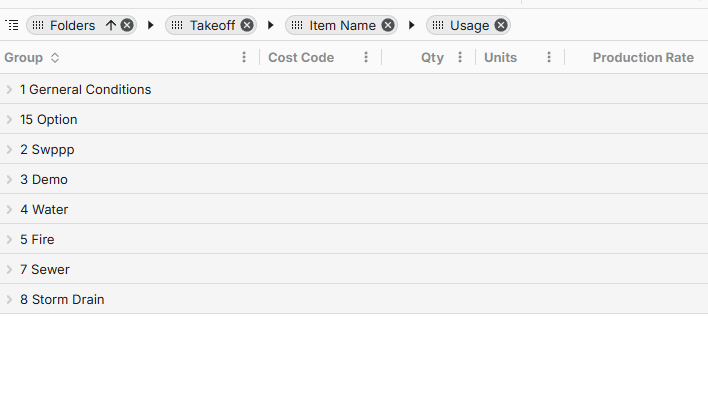Remove the Usage grouping chip
Image resolution: width=708 pixels, height=400 pixels.
click(x=501, y=25)
